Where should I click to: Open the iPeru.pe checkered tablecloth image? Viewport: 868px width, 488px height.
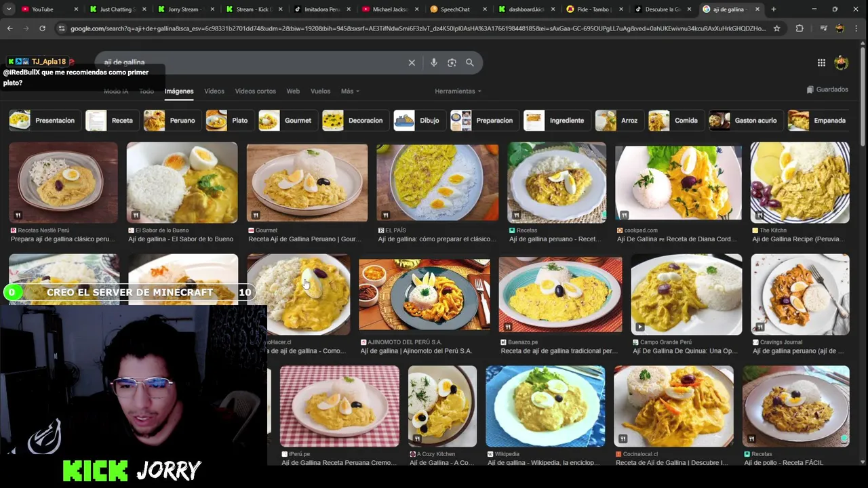tap(340, 407)
